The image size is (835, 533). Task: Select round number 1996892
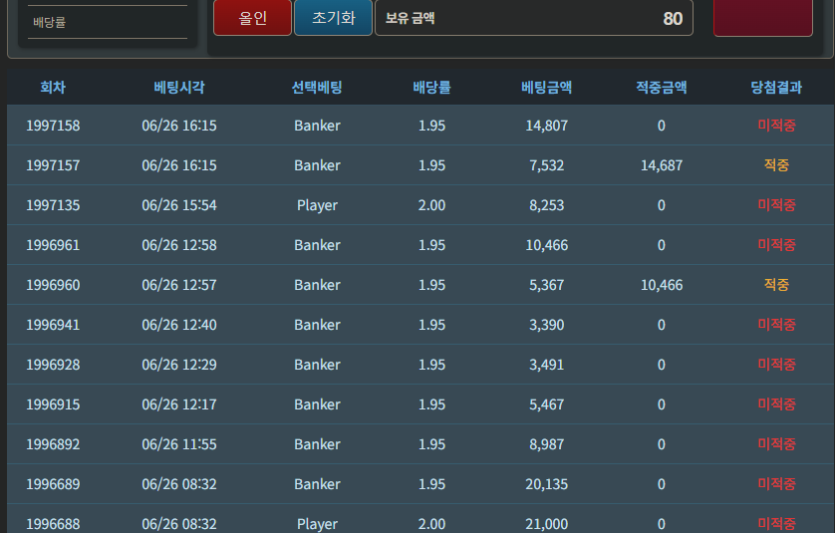point(53,445)
